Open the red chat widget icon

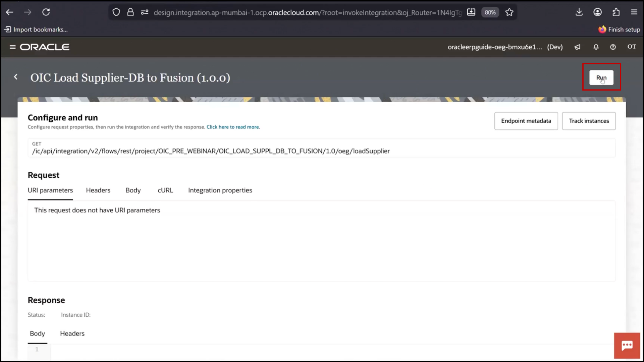tap(627, 345)
